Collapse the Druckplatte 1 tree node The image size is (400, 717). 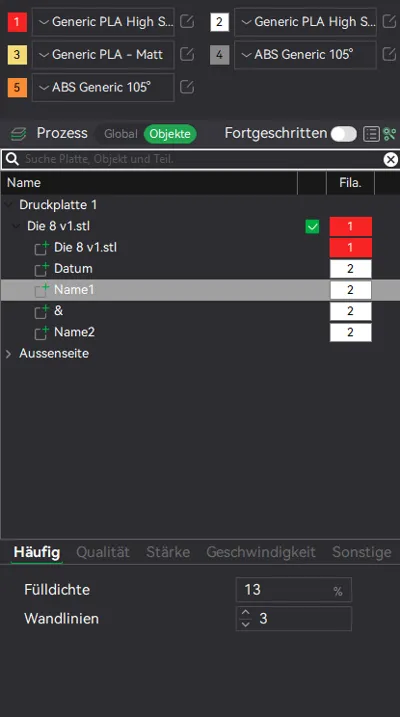8,204
